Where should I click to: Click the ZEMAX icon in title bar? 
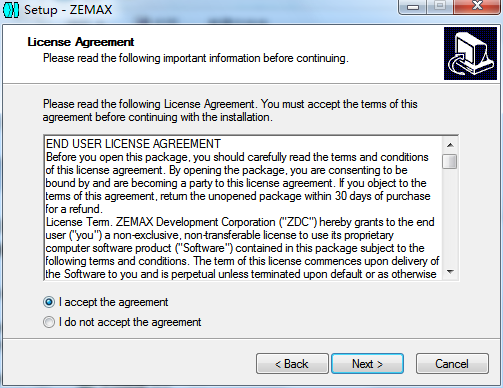[11, 10]
